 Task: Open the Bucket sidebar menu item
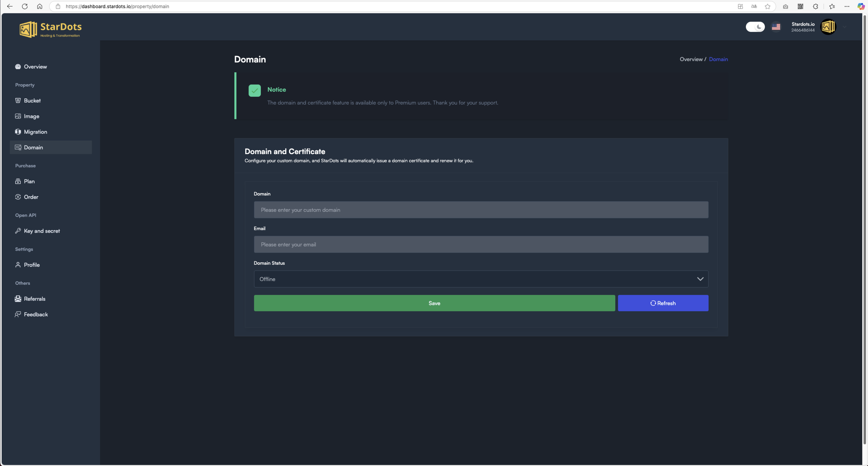32,100
